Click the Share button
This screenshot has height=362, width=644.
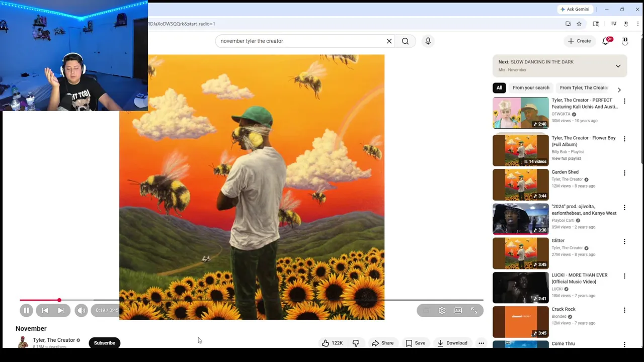(x=382, y=343)
